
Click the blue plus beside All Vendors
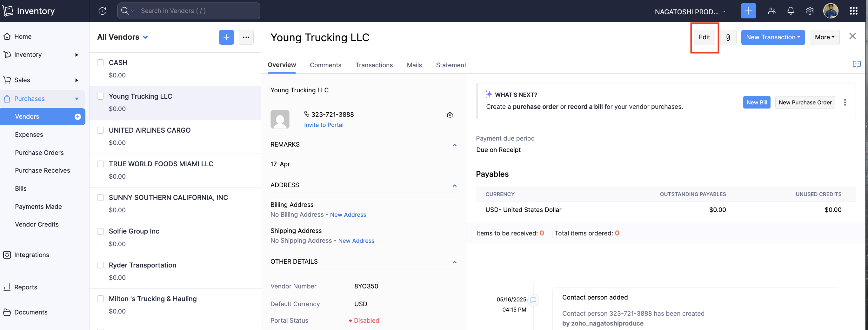226,37
